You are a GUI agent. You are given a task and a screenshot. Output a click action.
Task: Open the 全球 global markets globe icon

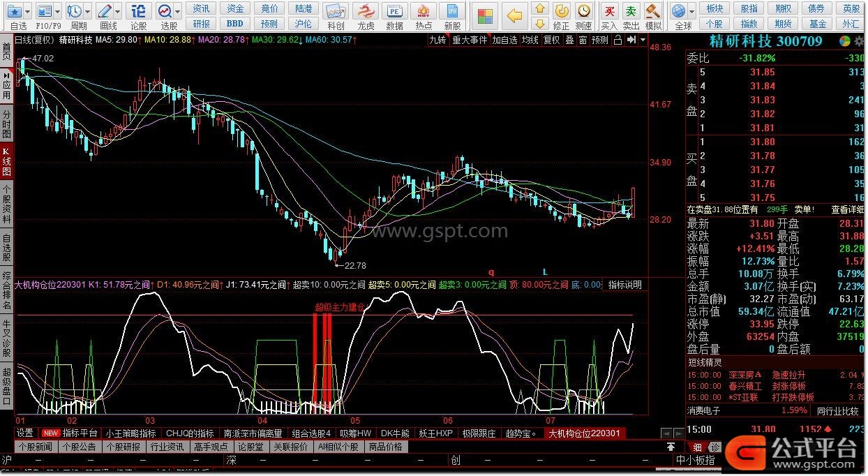click(678, 11)
